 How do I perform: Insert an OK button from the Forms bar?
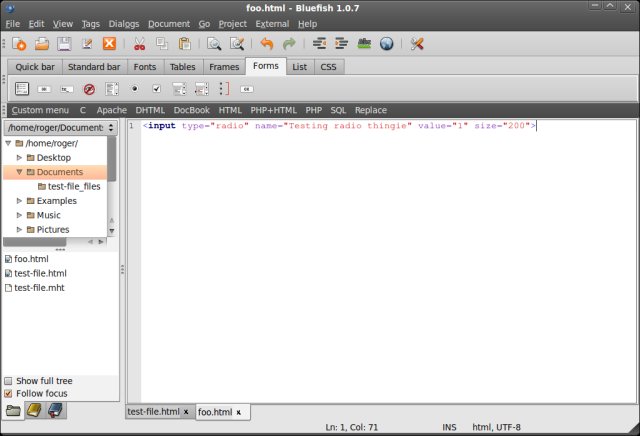coord(247,89)
